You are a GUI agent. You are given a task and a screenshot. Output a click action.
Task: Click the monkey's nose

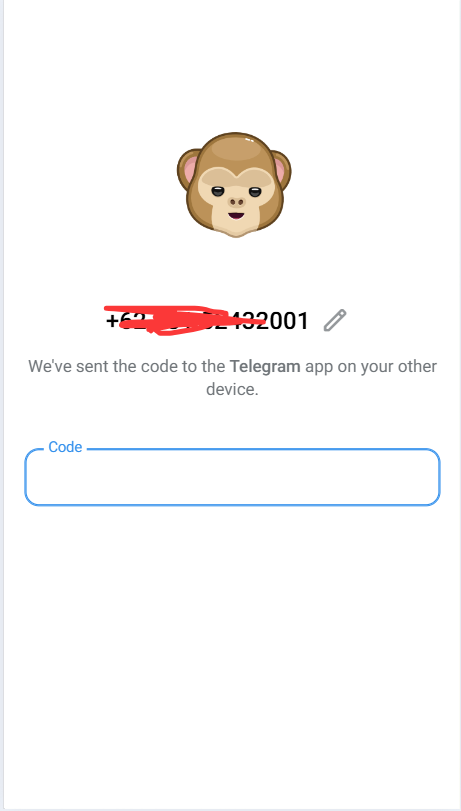pos(236,202)
